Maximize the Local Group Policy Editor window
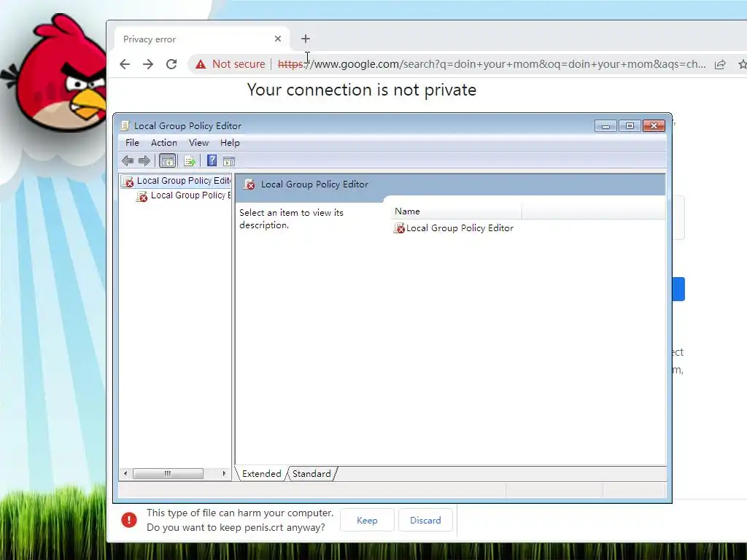The height and width of the screenshot is (560, 747). 630,125
